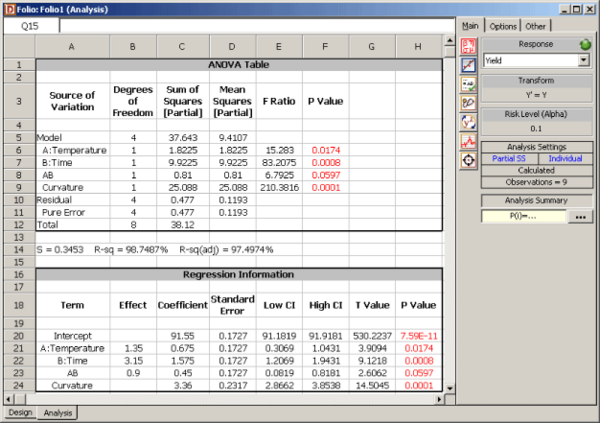
Task: Open the Other tab
Action: (x=535, y=26)
